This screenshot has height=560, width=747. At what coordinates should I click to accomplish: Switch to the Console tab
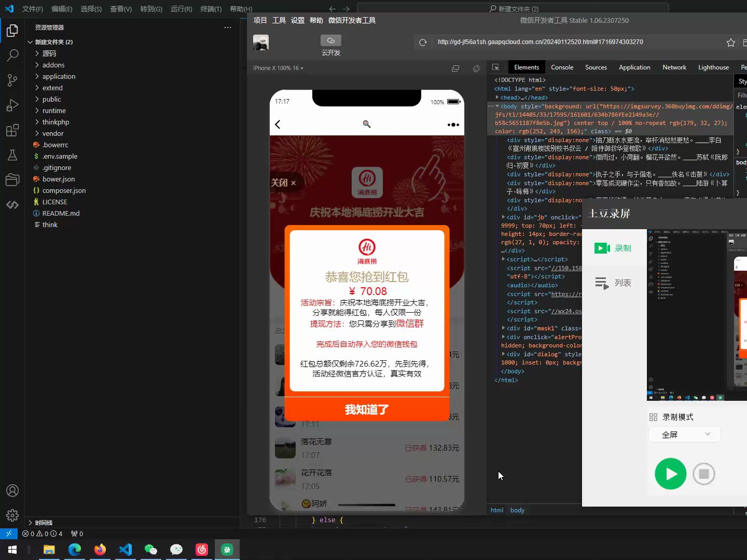click(562, 67)
